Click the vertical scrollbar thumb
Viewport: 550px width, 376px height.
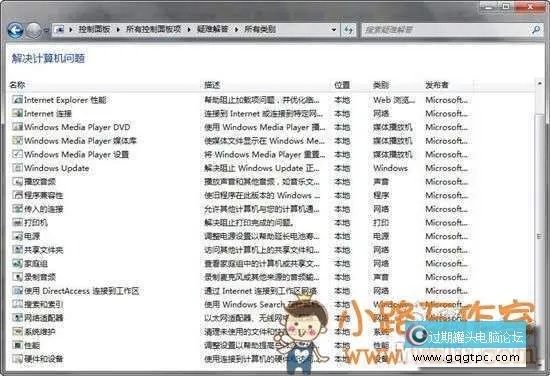(539, 236)
